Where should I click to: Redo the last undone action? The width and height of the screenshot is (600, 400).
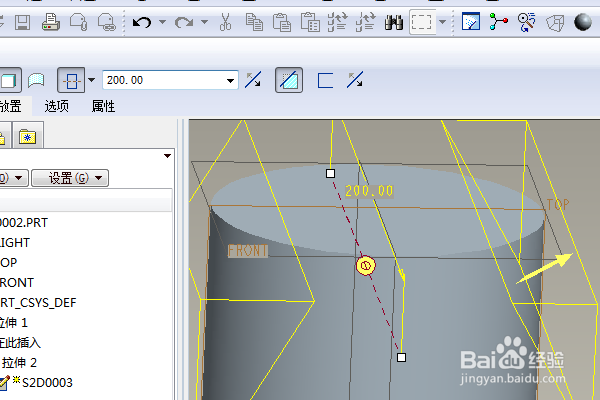(x=184, y=22)
